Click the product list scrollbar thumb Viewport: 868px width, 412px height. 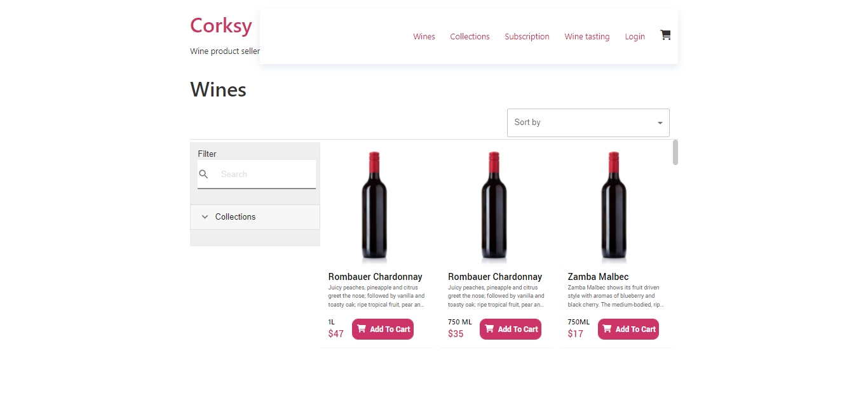(675, 152)
